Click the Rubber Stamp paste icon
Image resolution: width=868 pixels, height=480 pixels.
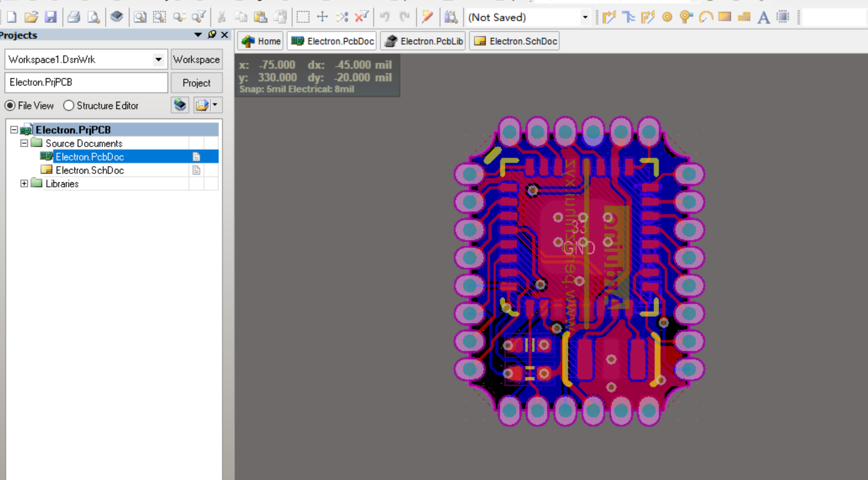tap(280, 17)
